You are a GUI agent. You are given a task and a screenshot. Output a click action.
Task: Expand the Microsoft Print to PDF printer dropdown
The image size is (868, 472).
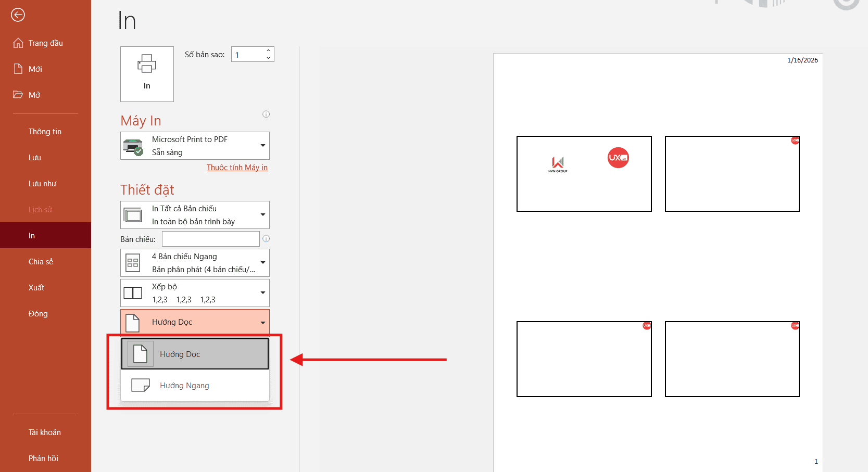(x=195, y=146)
